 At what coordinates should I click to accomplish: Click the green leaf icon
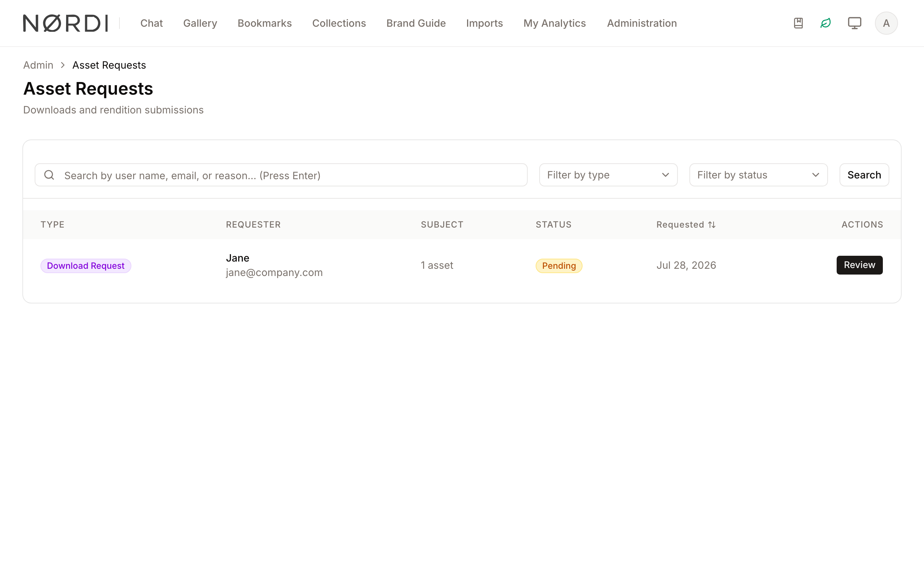point(825,23)
